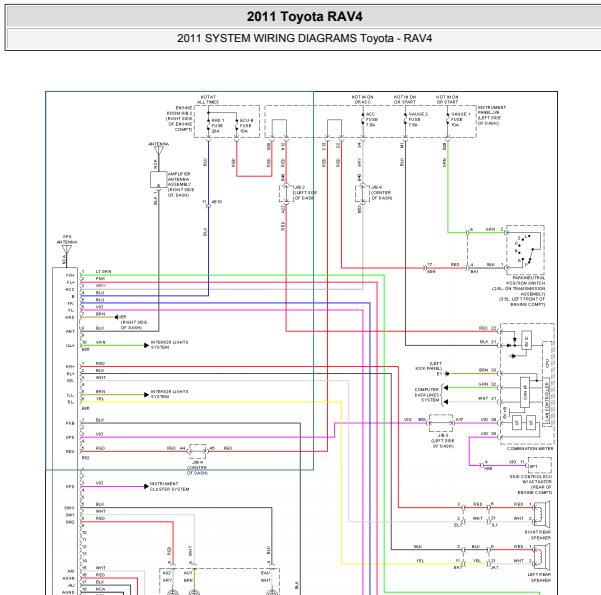
Task: Click the GPS antenna symbol
Action: coord(67,250)
